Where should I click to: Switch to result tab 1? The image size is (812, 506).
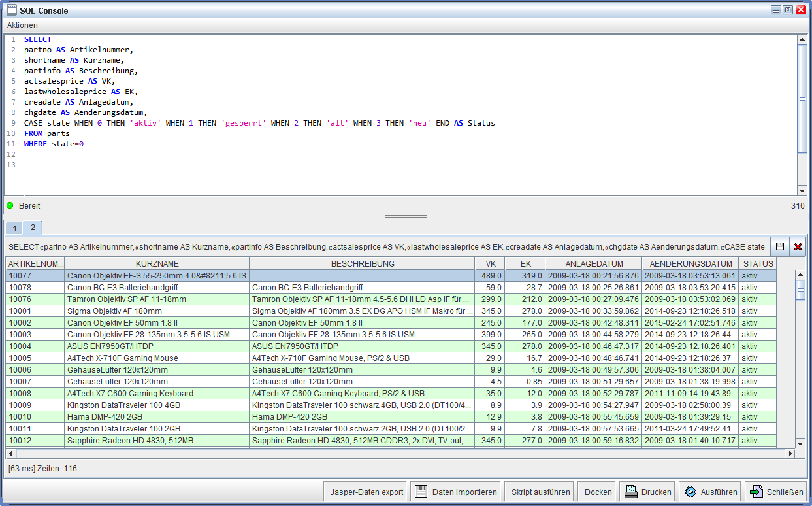14,228
